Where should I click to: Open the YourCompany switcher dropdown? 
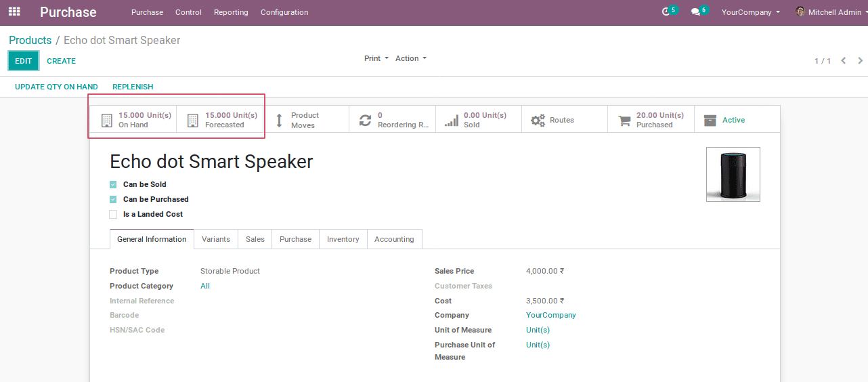click(x=751, y=12)
